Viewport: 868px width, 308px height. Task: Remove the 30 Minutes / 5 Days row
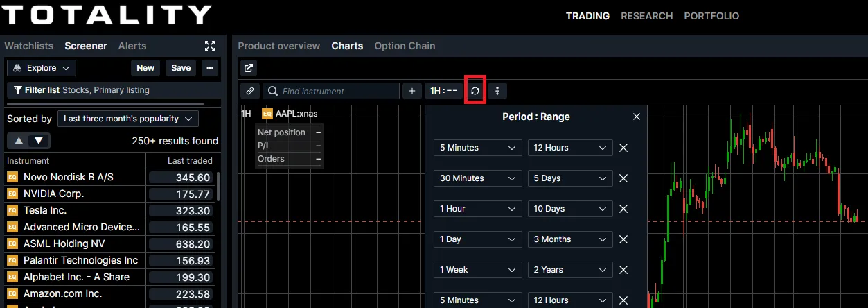[x=623, y=178]
